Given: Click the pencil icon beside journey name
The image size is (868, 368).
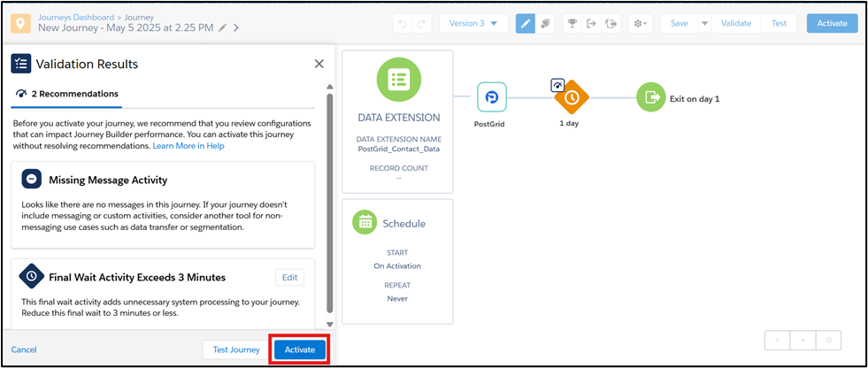Looking at the screenshot, I should tap(223, 27).
